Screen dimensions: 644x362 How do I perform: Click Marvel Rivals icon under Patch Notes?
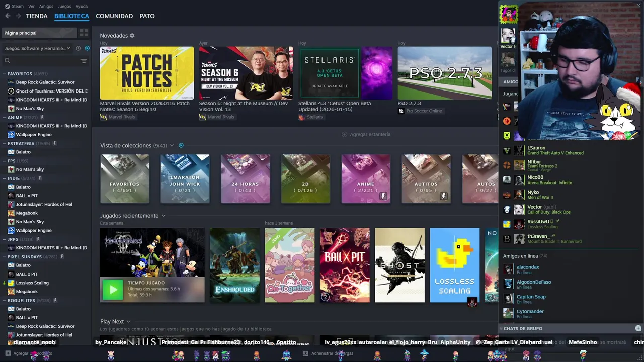[103, 117]
